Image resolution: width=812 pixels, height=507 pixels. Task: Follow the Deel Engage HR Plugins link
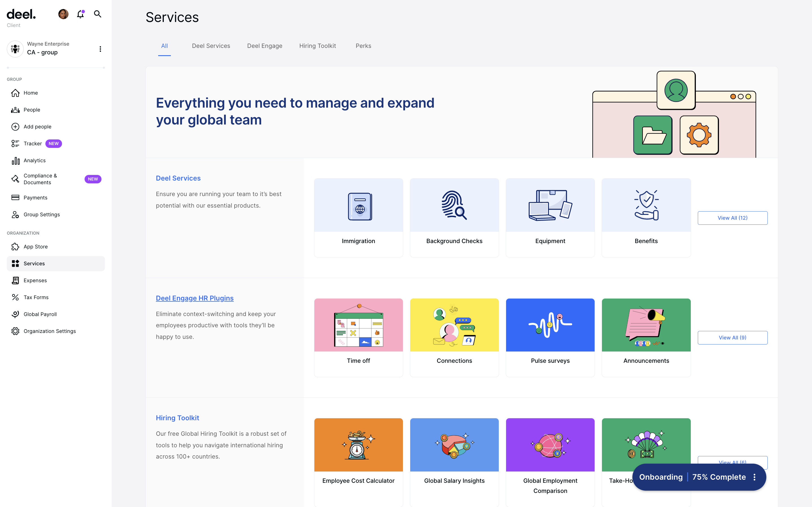195,298
